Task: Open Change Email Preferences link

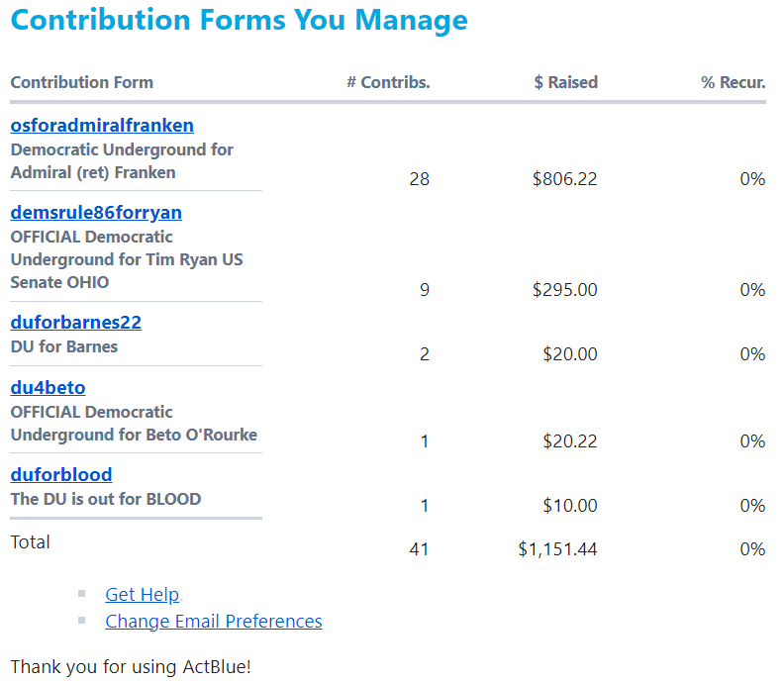Action: point(214,622)
